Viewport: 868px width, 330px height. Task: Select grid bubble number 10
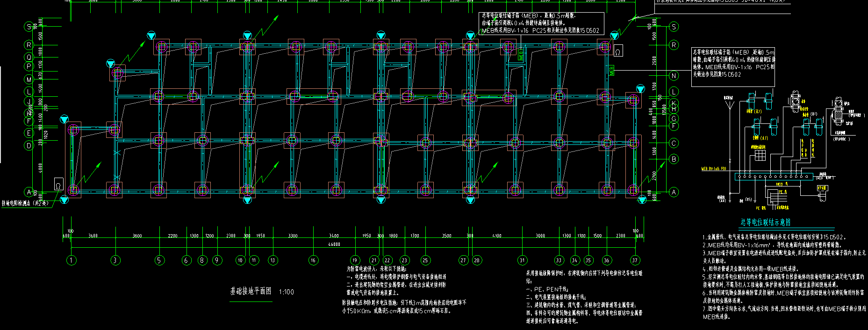tap(240, 260)
